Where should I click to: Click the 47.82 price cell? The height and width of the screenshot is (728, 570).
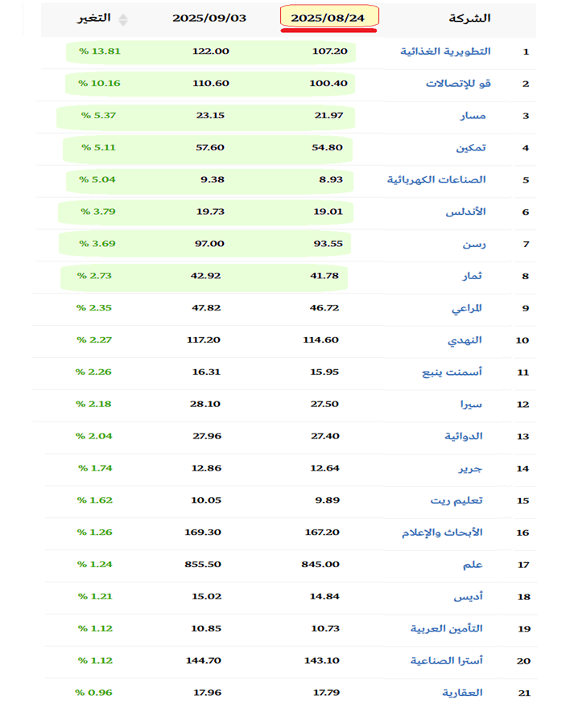[206, 307]
